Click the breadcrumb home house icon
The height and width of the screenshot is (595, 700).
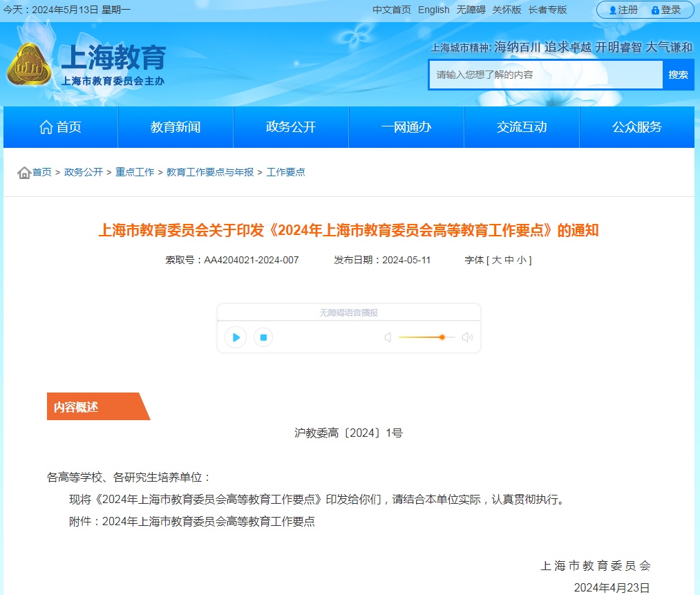pos(23,172)
